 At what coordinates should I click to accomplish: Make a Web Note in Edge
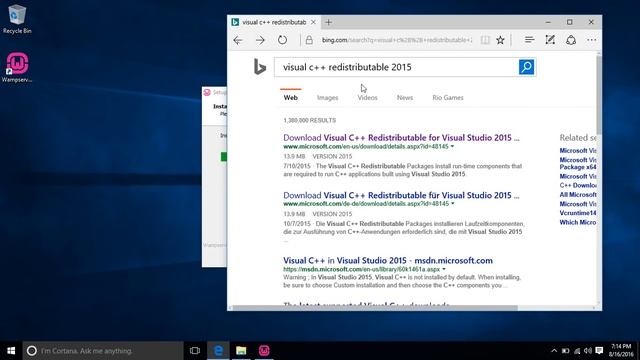coord(550,40)
